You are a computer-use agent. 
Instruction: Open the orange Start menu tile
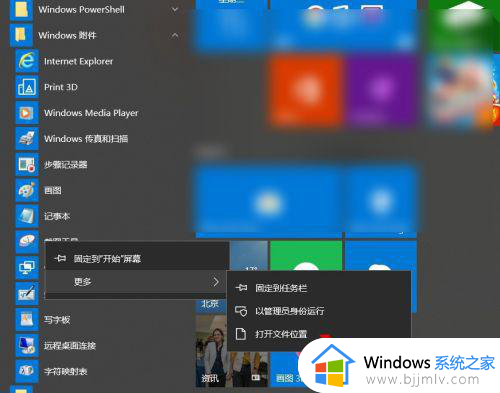[x=305, y=90]
